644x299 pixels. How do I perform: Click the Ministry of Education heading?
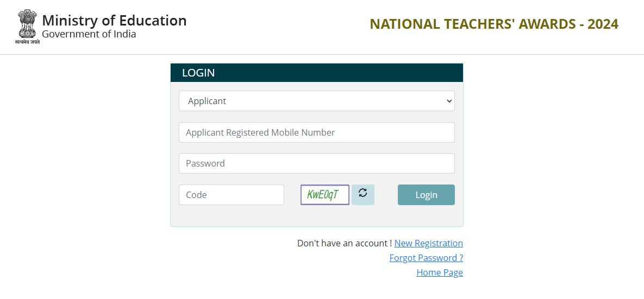point(114,20)
